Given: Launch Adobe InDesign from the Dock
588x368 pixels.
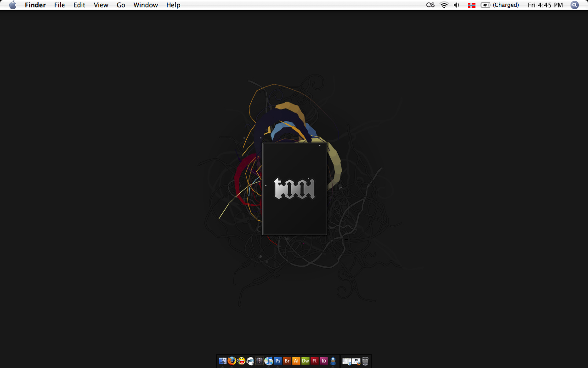Looking at the screenshot, I should (324, 361).
